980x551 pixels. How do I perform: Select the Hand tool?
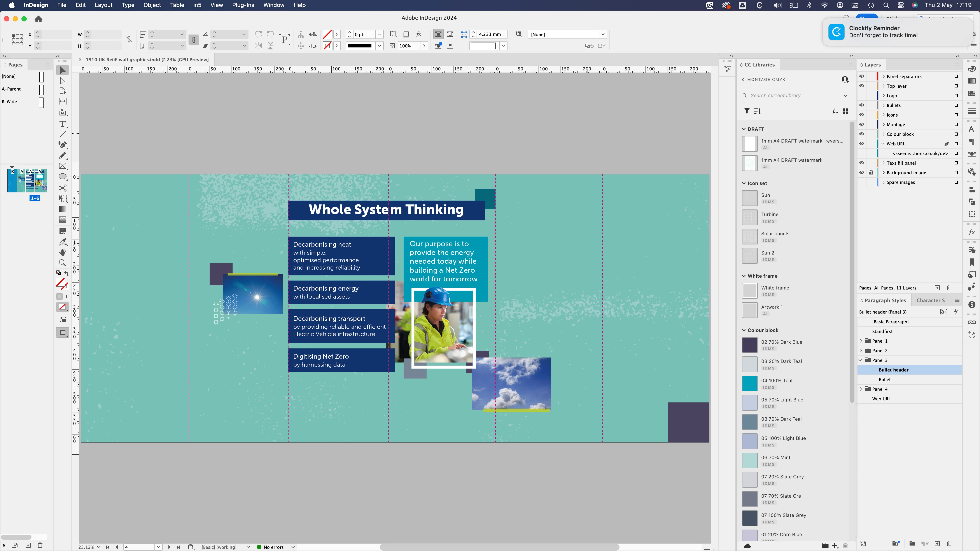tap(63, 252)
